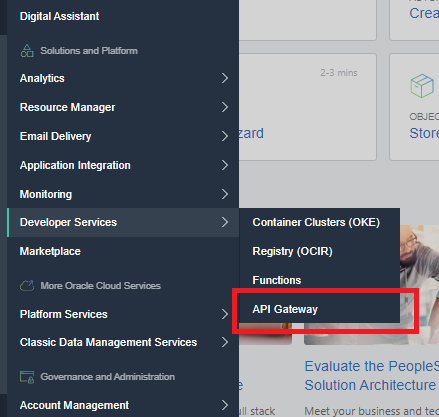Click the 'Solutions and Platform' section heading
Image resolution: width=439 pixels, height=417 pixels.
(x=89, y=51)
